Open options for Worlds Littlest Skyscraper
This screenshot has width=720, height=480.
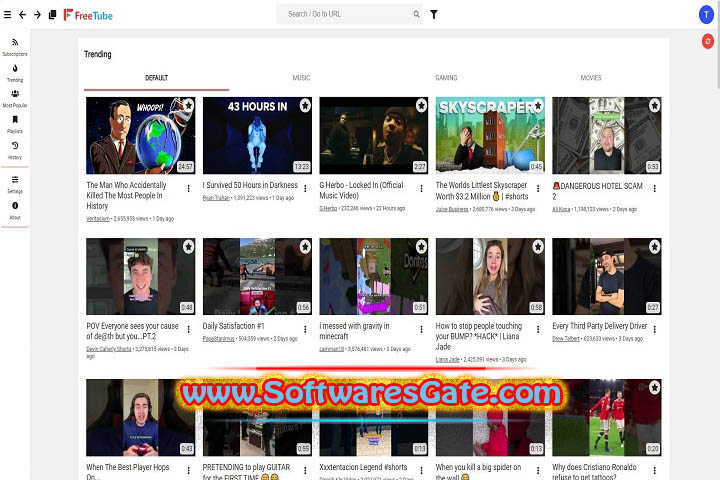click(538, 188)
